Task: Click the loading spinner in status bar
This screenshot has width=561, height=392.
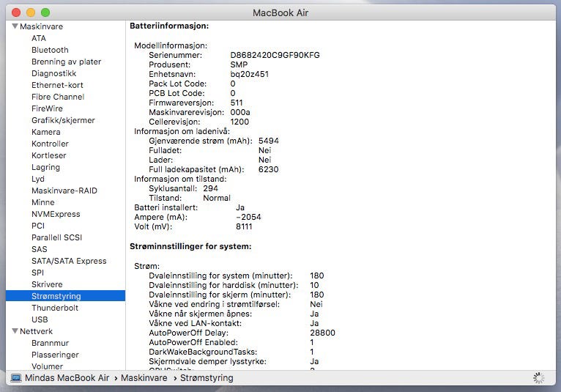Action: tap(538, 378)
